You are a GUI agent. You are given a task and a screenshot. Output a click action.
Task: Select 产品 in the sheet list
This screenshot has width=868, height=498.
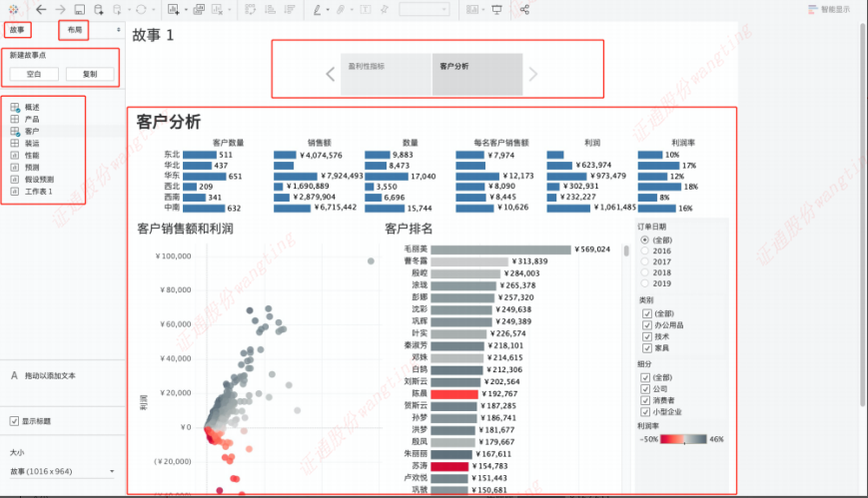coord(32,119)
